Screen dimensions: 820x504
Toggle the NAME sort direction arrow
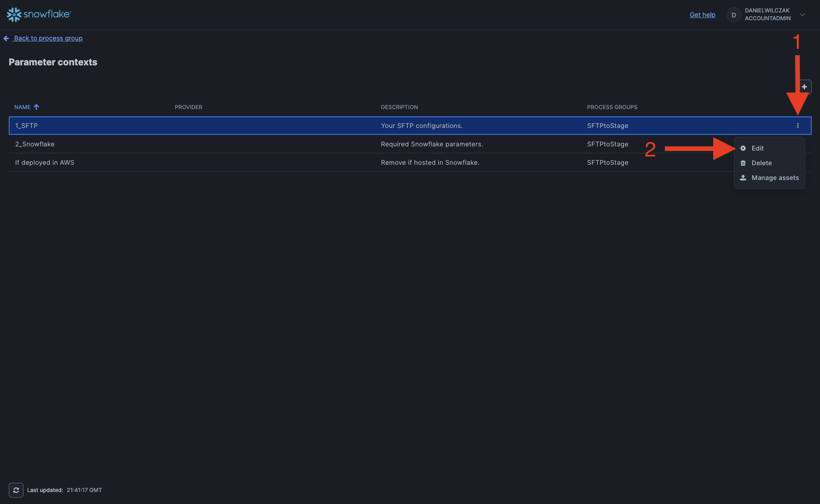[36, 107]
